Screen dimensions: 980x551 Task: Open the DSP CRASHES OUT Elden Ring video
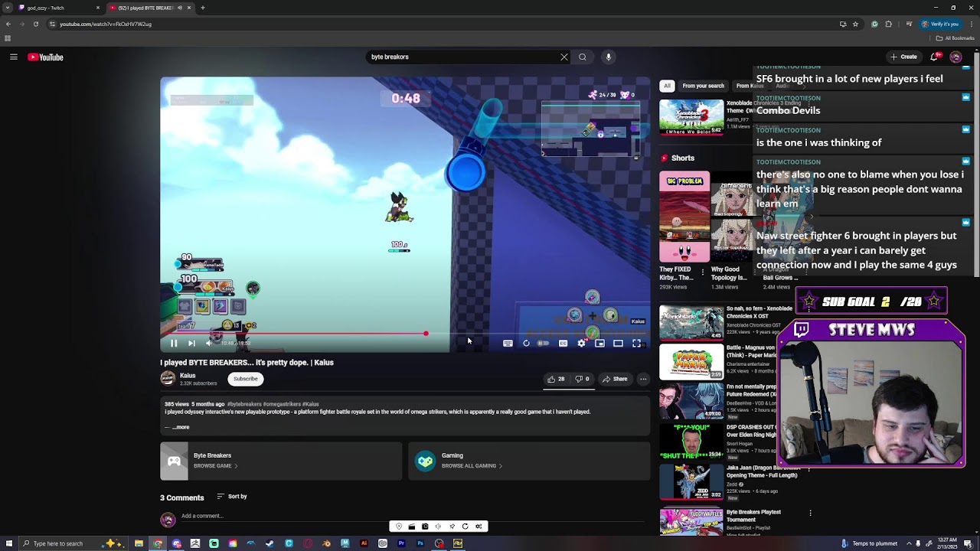coord(691,440)
